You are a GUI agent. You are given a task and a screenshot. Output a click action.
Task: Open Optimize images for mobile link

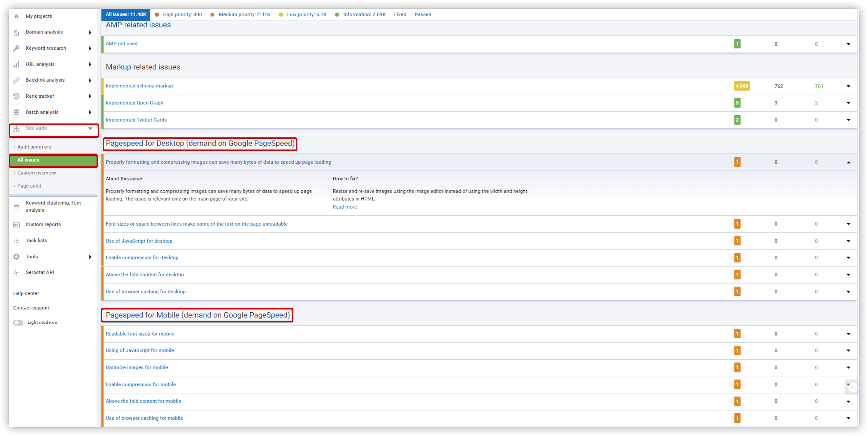pyautogui.click(x=137, y=368)
